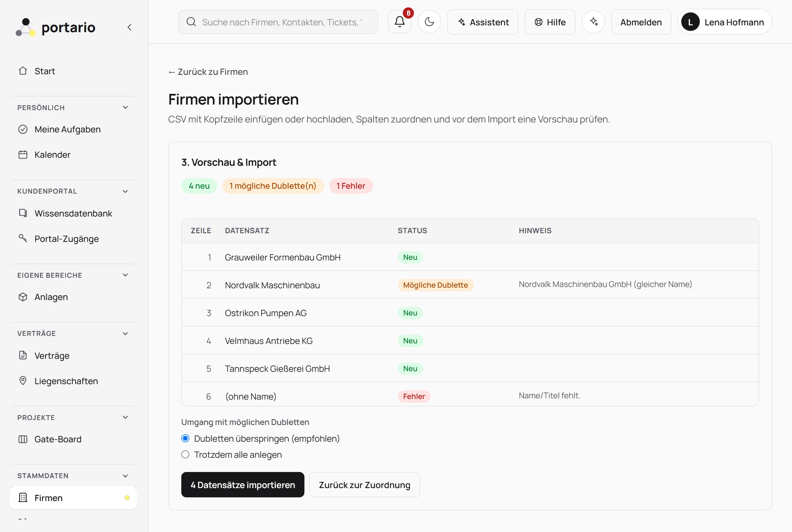The width and height of the screenshot is (792, 532).
Task: Click the 4 neu badge
Action: (x=199, y=186)
